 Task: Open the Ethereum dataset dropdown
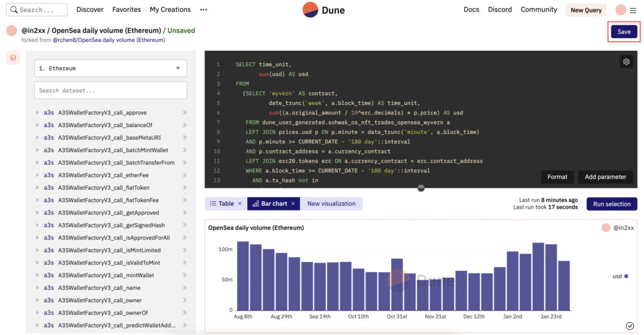[x=110, y=69]
